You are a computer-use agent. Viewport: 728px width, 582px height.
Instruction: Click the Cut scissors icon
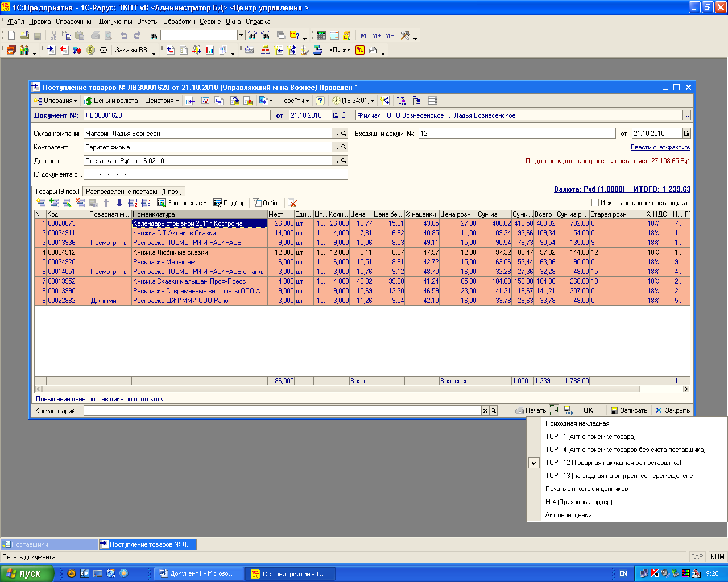[x=53, y=35]
